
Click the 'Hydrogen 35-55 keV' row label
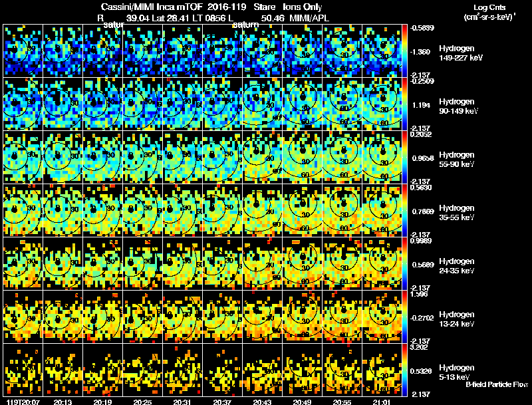click(457, 213)
